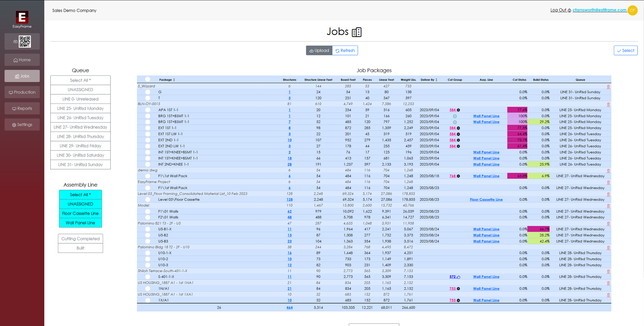Filter queue by LINE 27- UnRlsd Wednesday
This screenshot has width=644, height=326.
[80, 127]
